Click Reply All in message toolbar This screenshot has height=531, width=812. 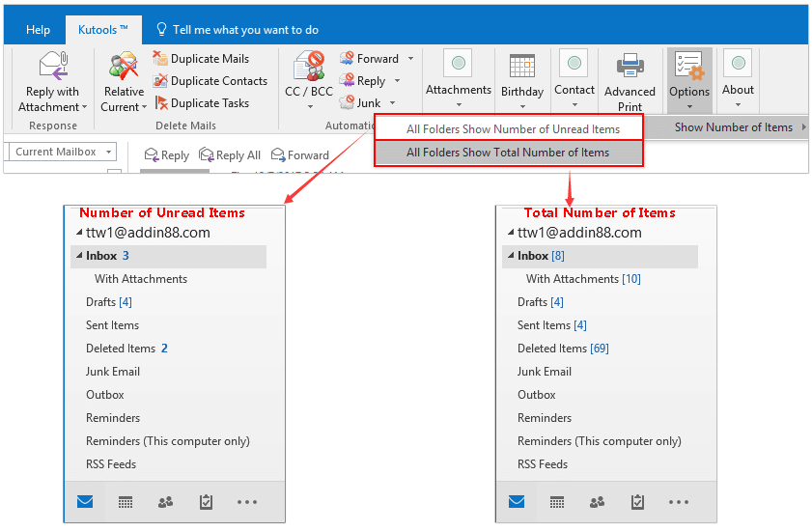click(x=230, y=155)
